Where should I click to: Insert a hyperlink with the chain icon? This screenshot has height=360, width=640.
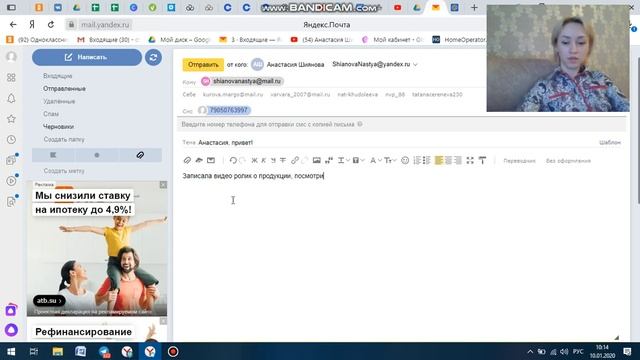coord(295,160)
